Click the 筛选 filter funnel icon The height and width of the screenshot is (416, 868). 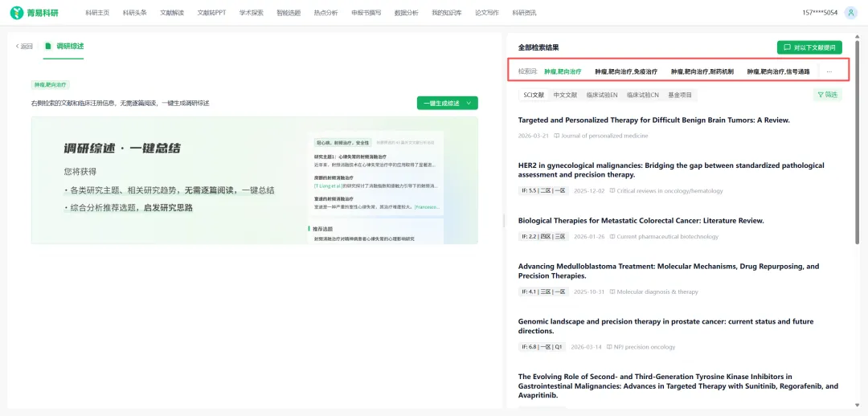click(819, 95)
